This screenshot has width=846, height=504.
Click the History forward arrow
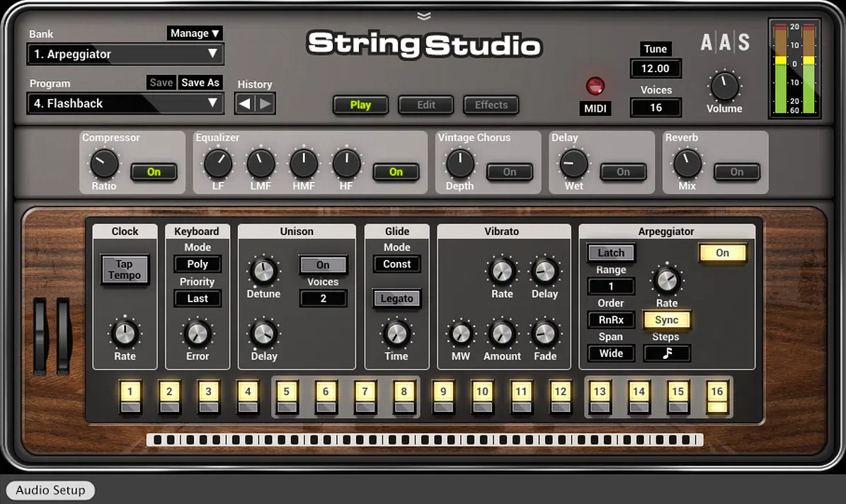[x=265, y=103]
